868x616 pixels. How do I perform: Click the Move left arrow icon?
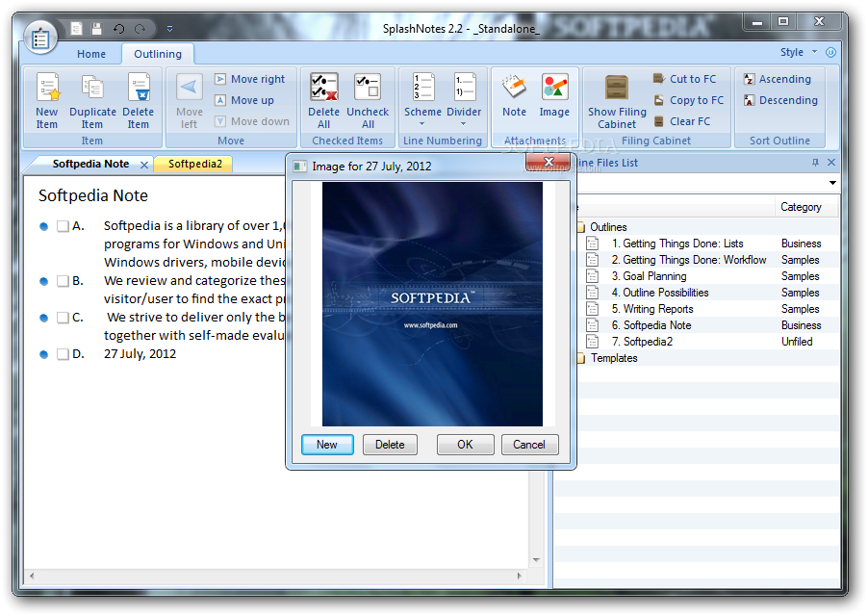click(189, 87)
